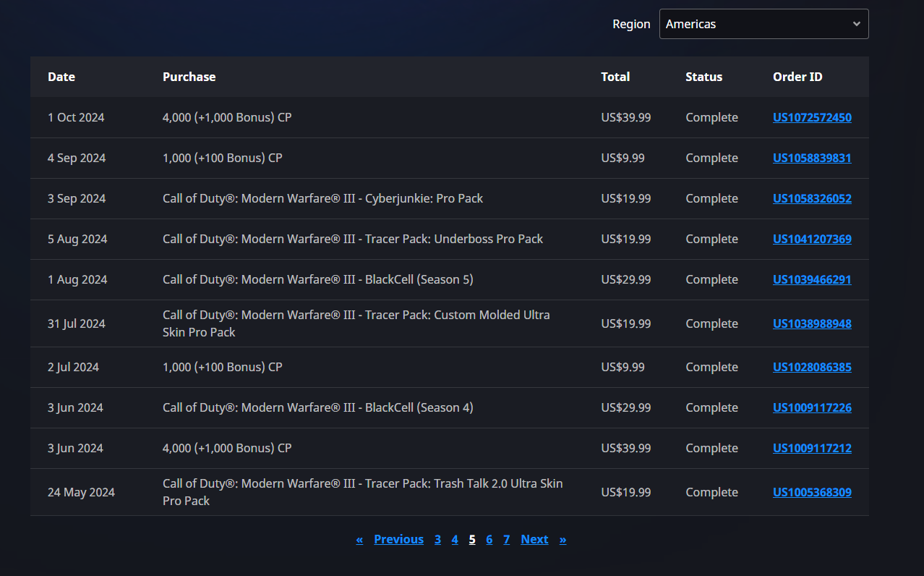This screenshot has height=576, width=924.
Task: Click 1,000 CP purchase from 4 Sep 2024
Action: [x=223, y=158]
